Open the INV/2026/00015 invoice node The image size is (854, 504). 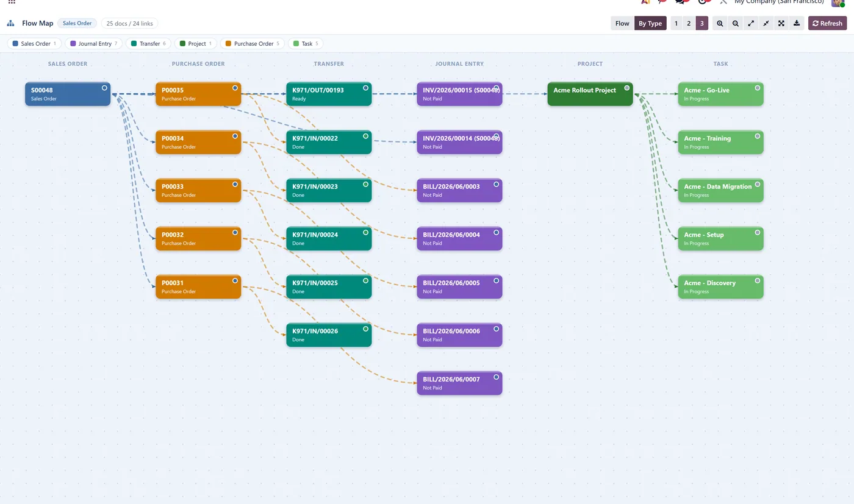(459, 94)
